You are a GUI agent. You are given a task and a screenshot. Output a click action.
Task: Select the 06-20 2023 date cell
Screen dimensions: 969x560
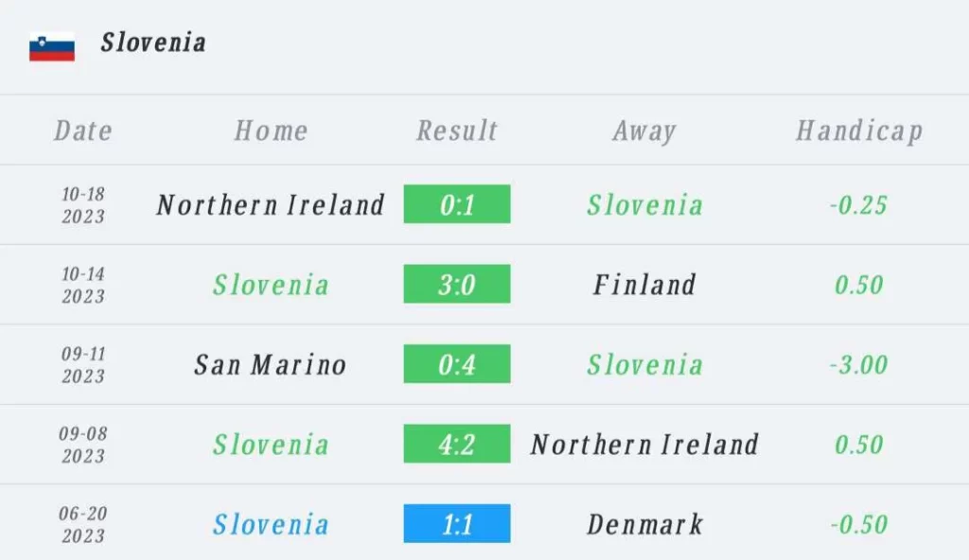[x=83, y=524]
